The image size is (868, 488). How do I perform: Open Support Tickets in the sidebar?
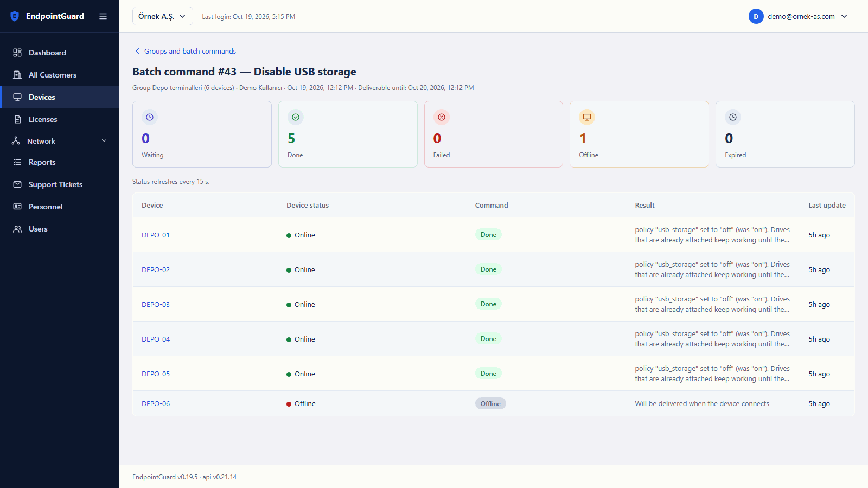60,184
